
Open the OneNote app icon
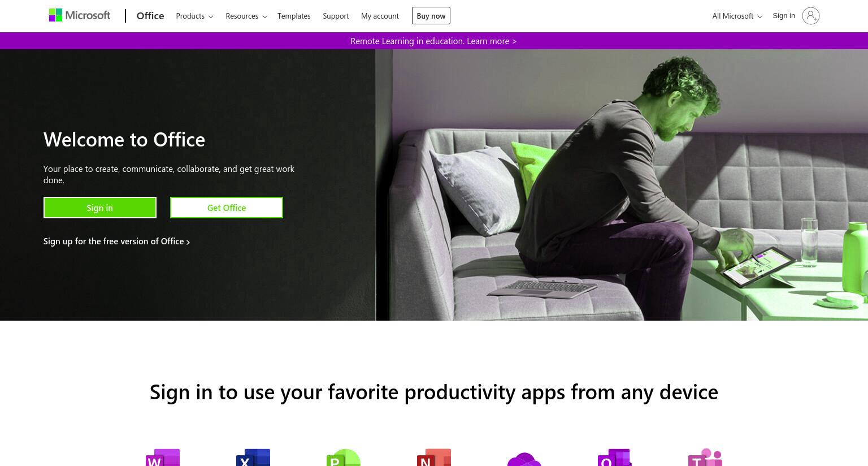pos(434,457)
